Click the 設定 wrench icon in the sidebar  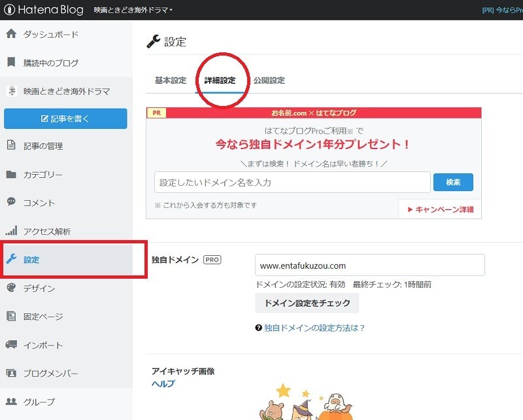pyautogui.click(x=11, y=259)
